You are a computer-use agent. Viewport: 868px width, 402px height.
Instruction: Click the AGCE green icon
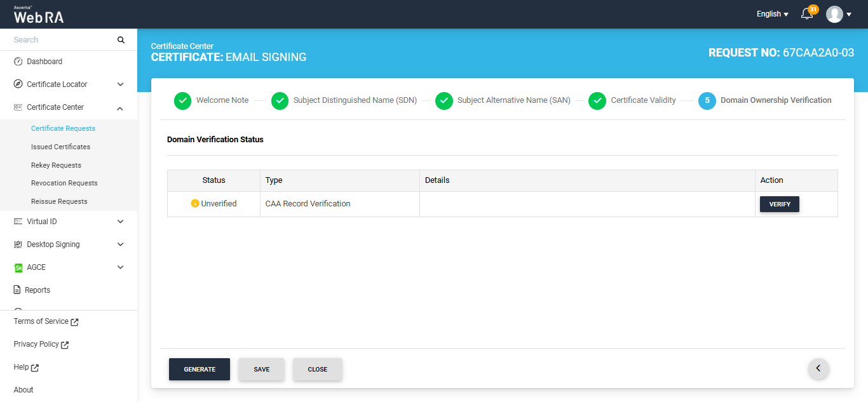[x=18, y=267]
